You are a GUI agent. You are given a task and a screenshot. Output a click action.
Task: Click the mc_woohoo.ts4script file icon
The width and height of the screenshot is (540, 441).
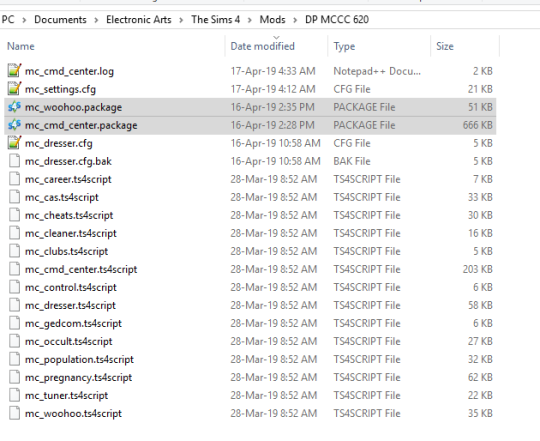(x=14, y=413)
